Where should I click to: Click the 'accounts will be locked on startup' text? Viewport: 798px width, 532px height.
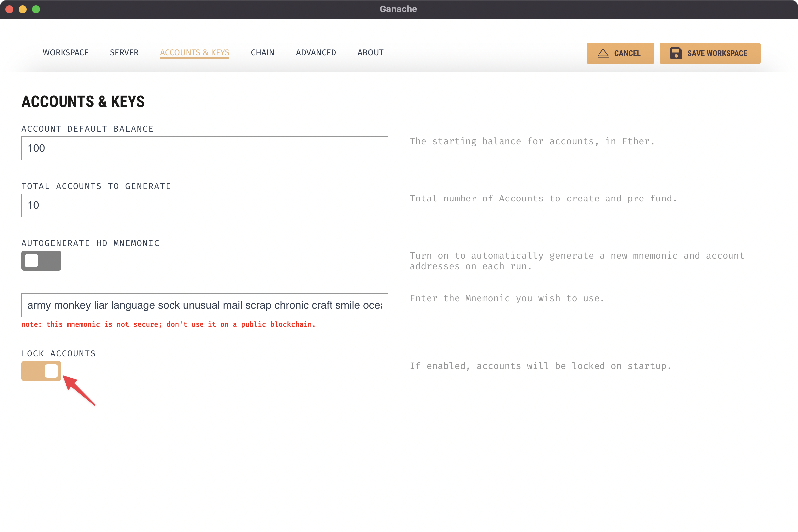541,366
